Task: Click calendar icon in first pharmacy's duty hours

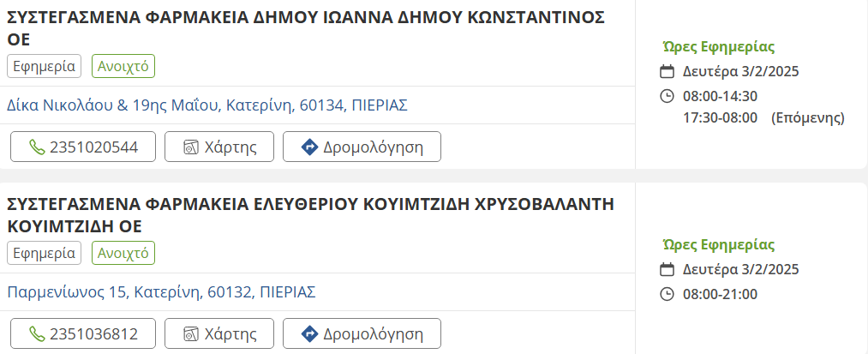Action: [x=667, y=71]
